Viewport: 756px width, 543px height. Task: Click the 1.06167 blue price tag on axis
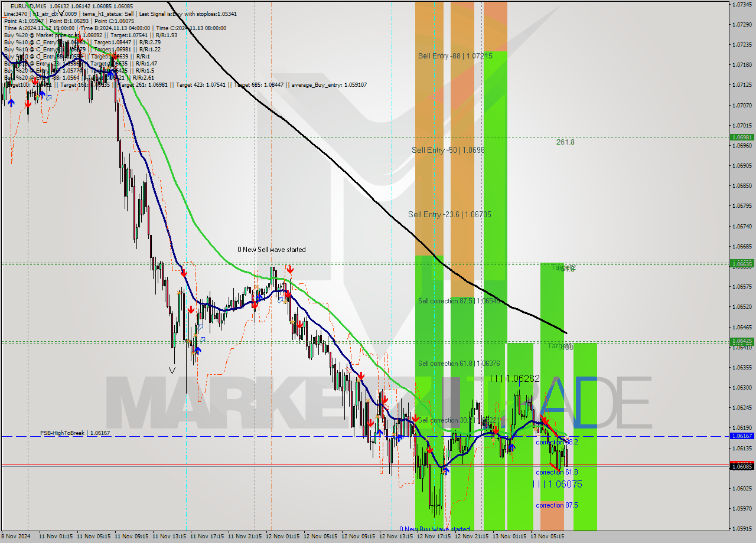pyautogui.click(x=742, y=436)
